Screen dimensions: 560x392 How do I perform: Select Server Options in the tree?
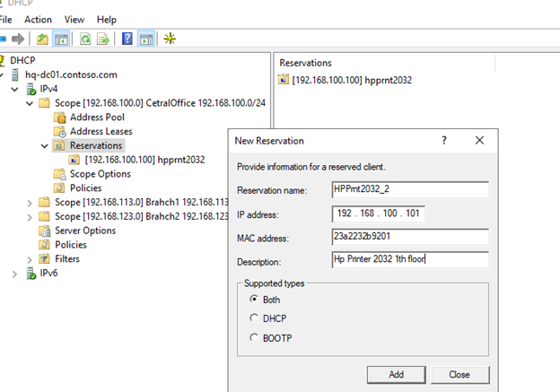[85, 231]
